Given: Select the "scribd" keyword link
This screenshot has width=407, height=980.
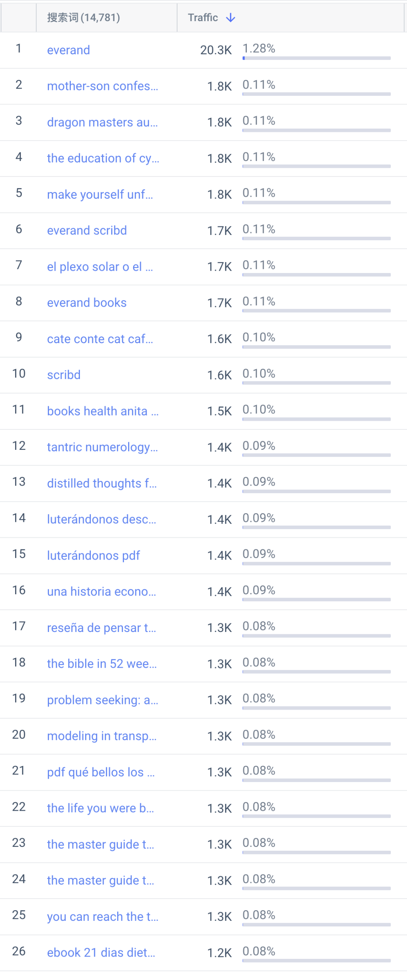Looking at the screenshot, I should point(64,375).
